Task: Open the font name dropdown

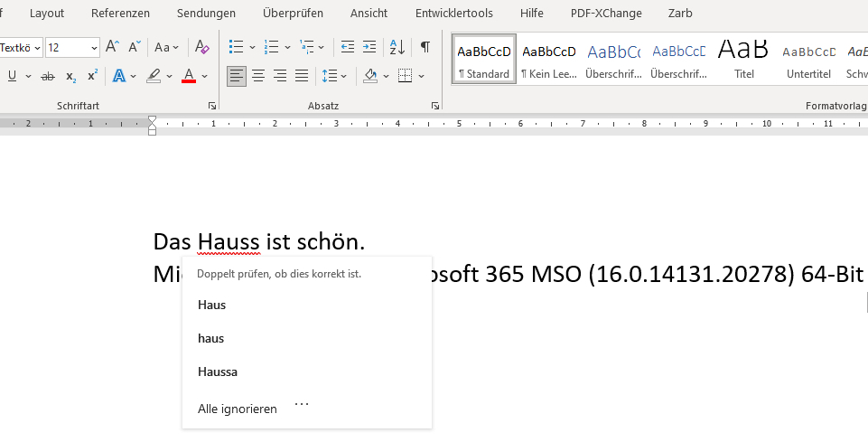Action: coord(38,48)
